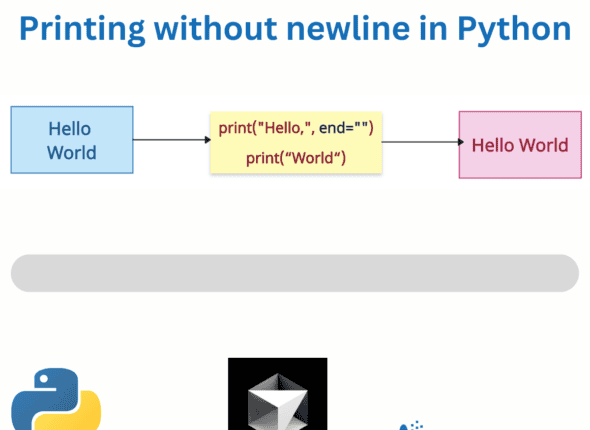This screenshot has width=590, height=430.
Task: Click the black cube logo image
Action: [x=278, y=394]
